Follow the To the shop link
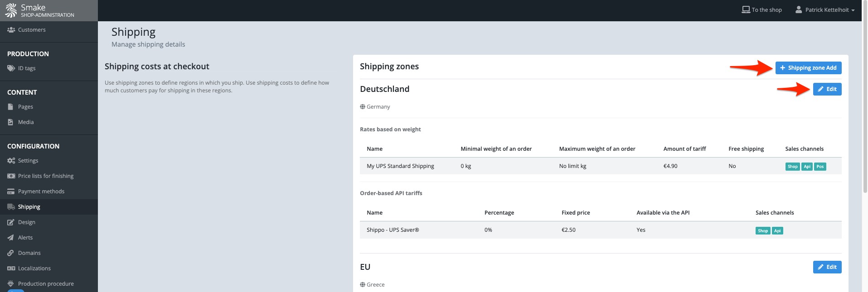The image size is (868, 292). (761, 10)
